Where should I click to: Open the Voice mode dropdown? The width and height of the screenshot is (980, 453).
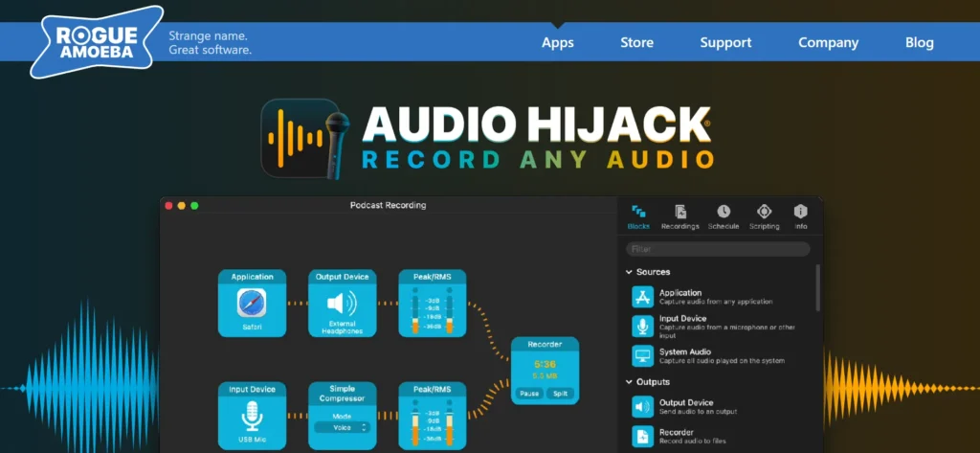(342, 427)
